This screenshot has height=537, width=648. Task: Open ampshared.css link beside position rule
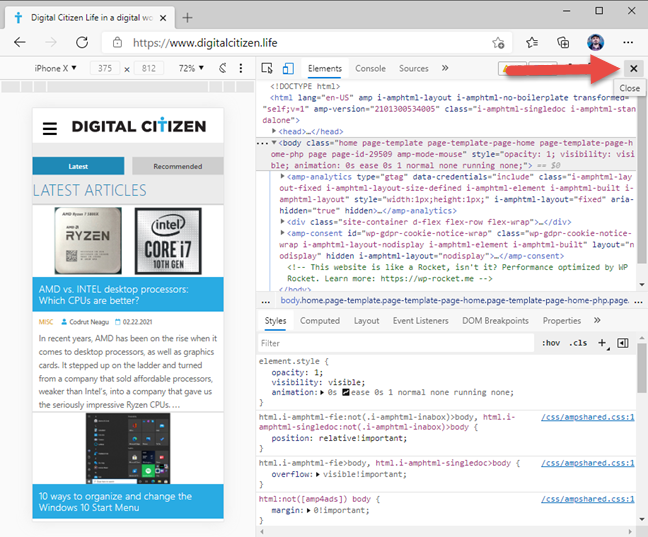click(x=587, y=417)
